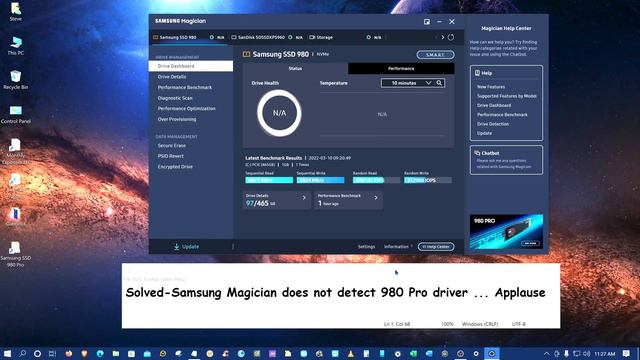Launch Firefox from the taskbar
The height and width of the screenshot is (360, 640).
(x=69, y=353)
